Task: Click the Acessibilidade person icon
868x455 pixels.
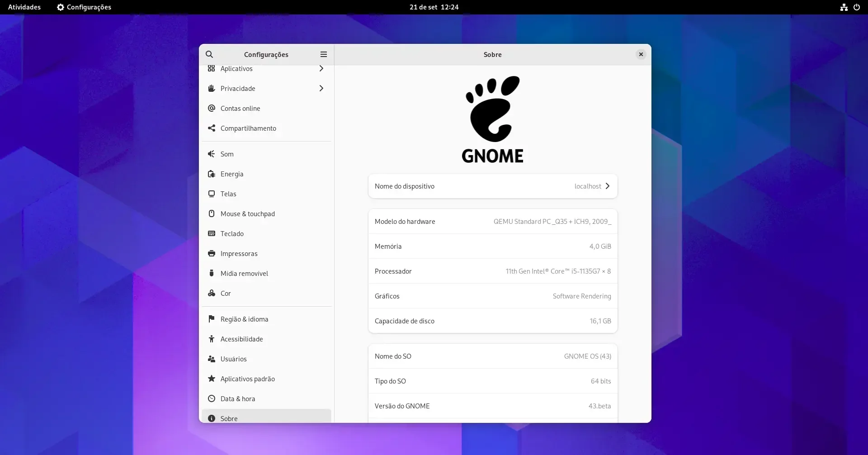Action: (211, 339)
